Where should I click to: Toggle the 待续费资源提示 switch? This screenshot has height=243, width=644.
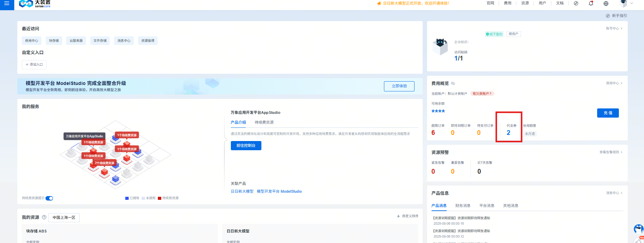[x=49, y=198]
